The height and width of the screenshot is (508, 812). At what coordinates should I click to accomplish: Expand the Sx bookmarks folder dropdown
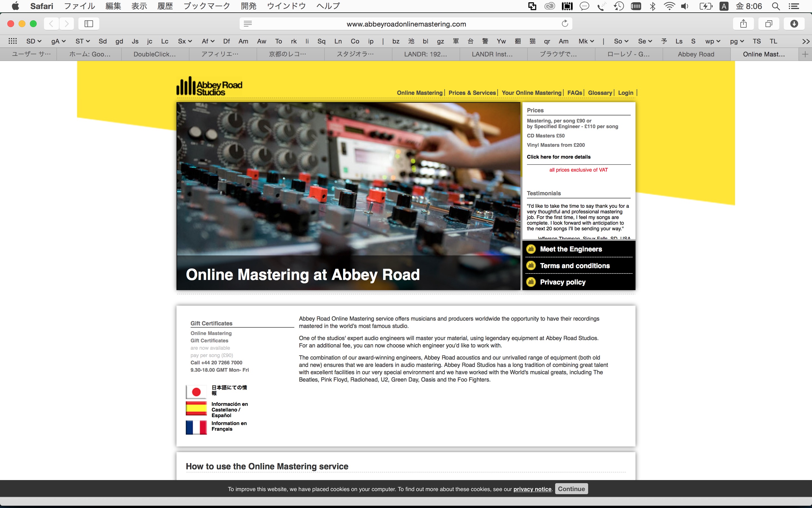click(x=185, y=41)
